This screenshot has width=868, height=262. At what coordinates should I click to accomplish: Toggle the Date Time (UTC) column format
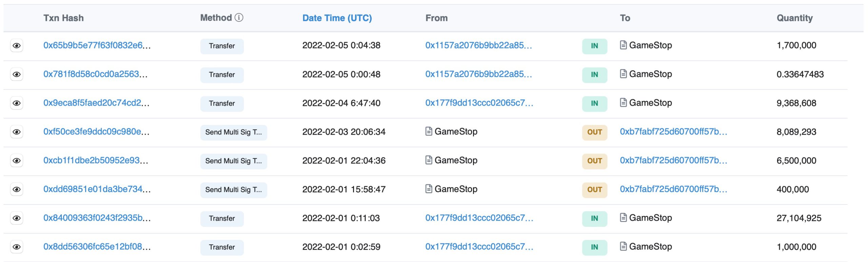[x=337, y=18]
